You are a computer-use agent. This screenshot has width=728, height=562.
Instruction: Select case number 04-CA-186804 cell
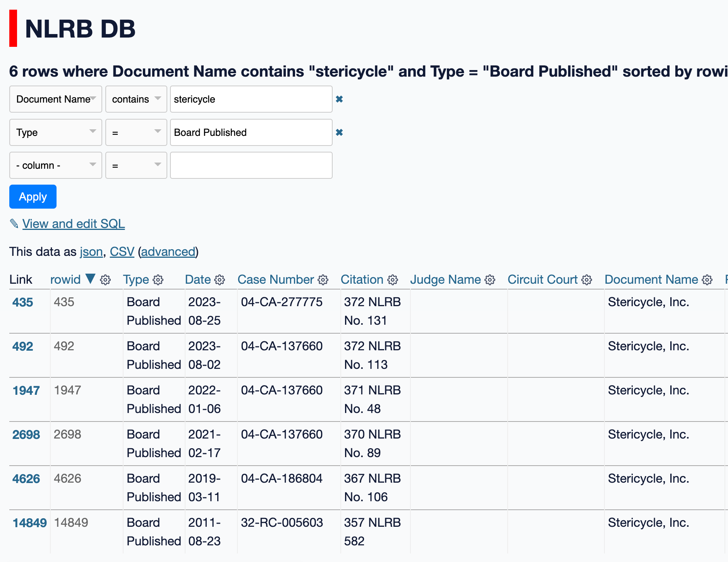coord(289,488)
